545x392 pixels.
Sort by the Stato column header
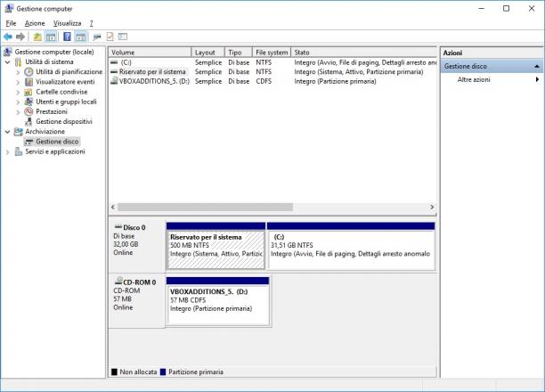tap(363, 53)
